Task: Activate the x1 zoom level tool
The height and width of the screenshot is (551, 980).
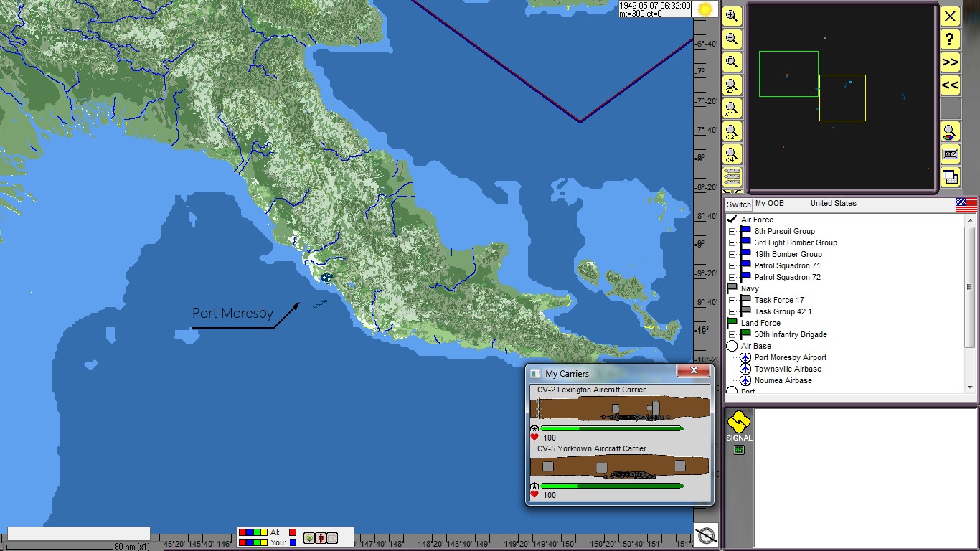Action: point(732,108)
